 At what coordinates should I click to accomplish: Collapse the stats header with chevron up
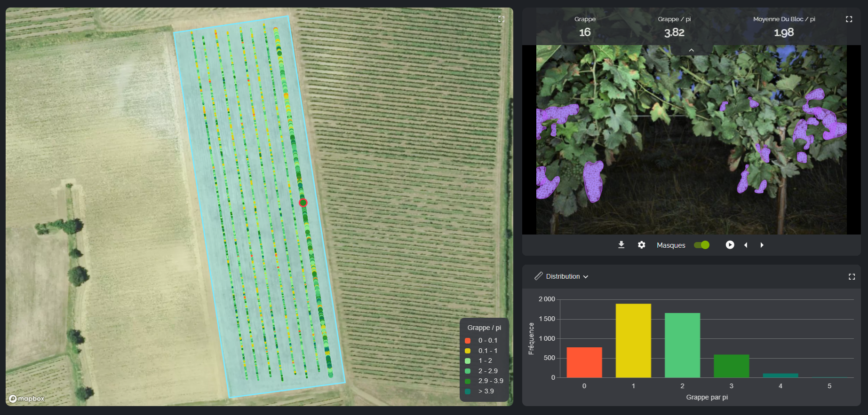(691, 50)
